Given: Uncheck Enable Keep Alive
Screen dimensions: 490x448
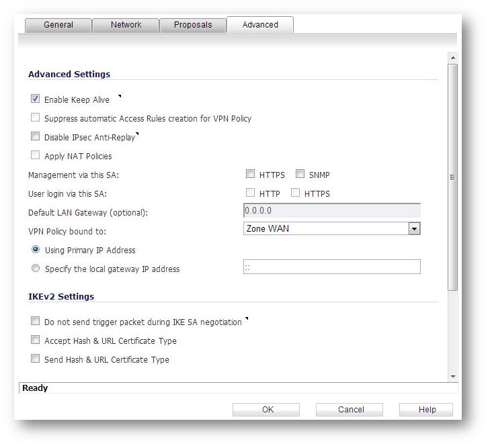Looking at the screenshot, I should (x=36, y=99).
